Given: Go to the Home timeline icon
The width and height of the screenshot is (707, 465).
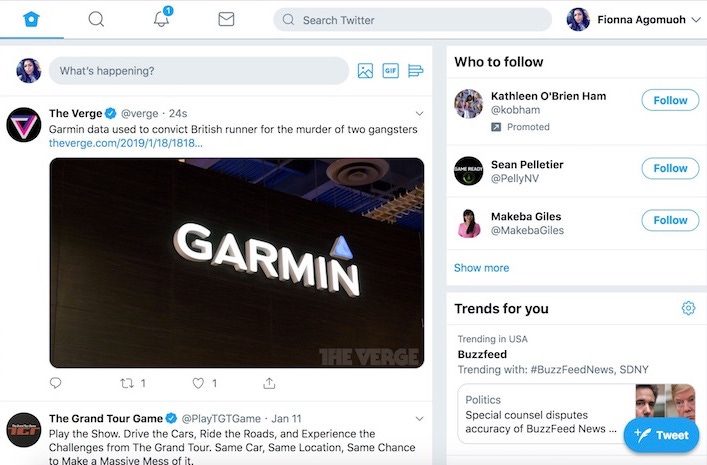Looking at the screenshot, I should (32, 19).
